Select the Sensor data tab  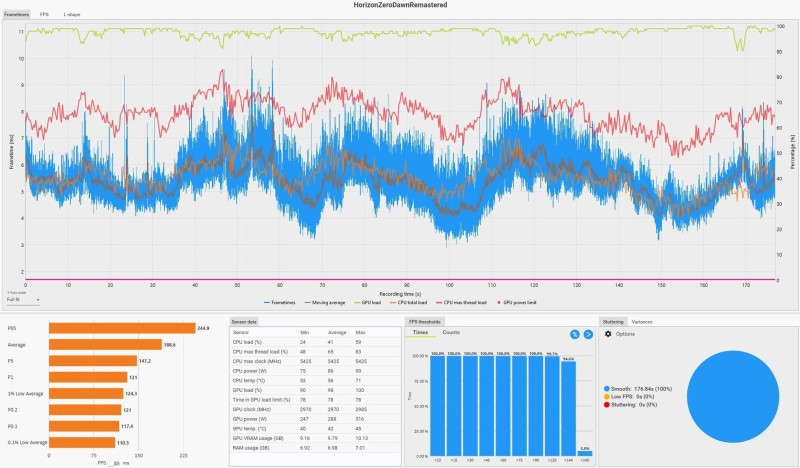tap(244, 322)
